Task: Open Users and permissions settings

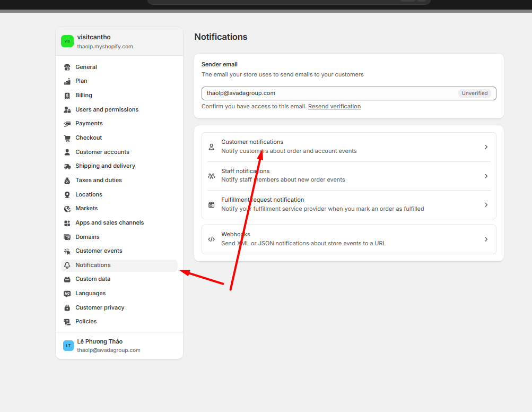Action: pyautogui.click(x=107, y=109)
